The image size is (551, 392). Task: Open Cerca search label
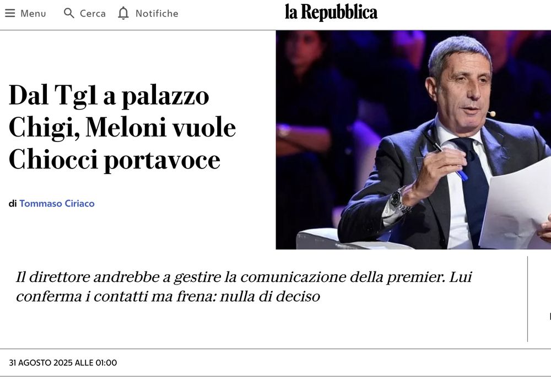[x=93, y=13]
